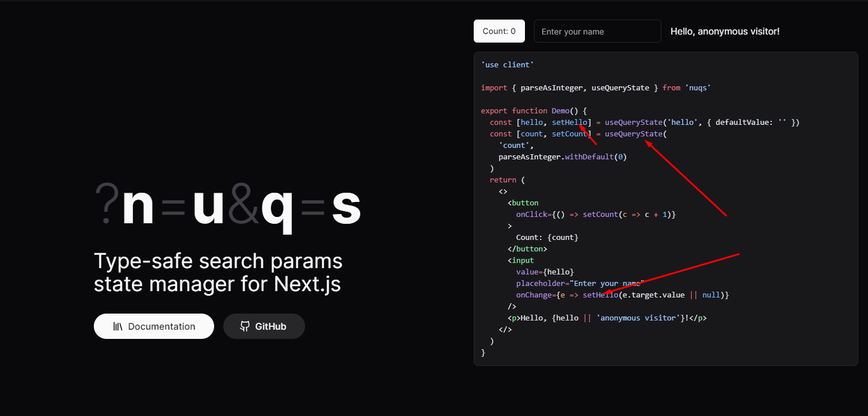Focus the Enter your name input field

pyautogui.click(x=597, y=31)
